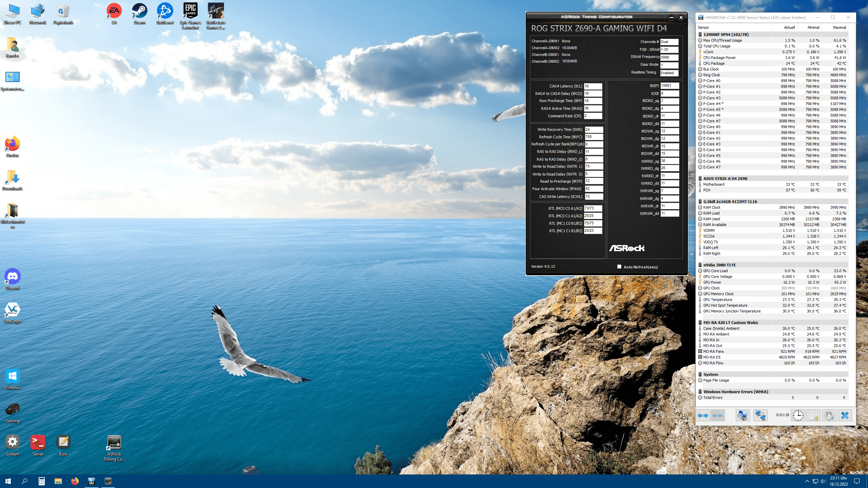Screen dimensions: 868x488
Task: Click HWiNFO expand-columns arrows button
Action: (703, 415)
